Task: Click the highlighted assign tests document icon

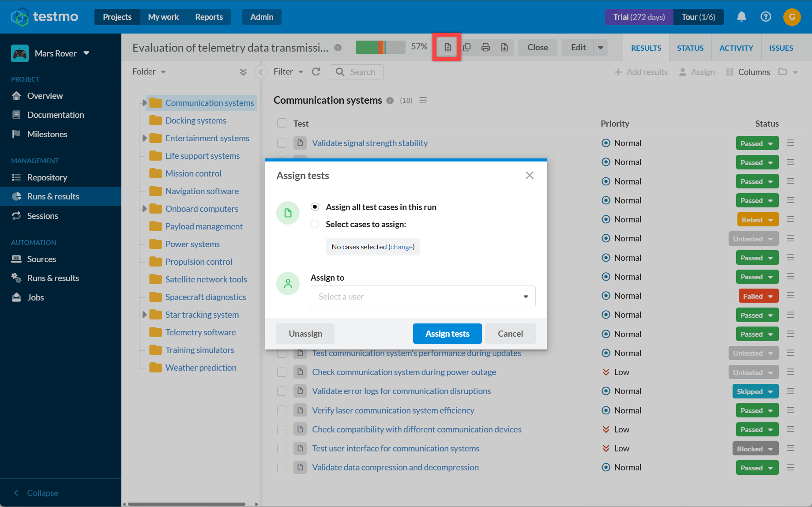Action: 447,47
